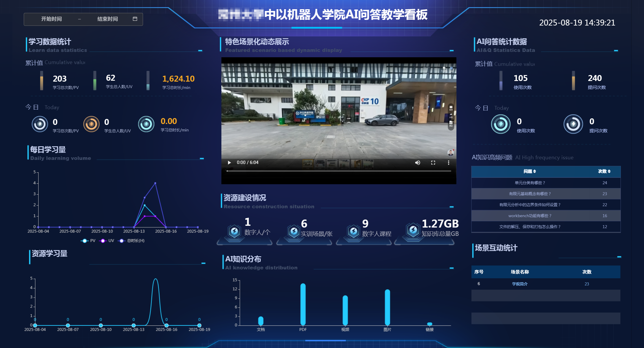
Task: Click today's 学习总次数/PV circular icon
Action: coord(40,124)
